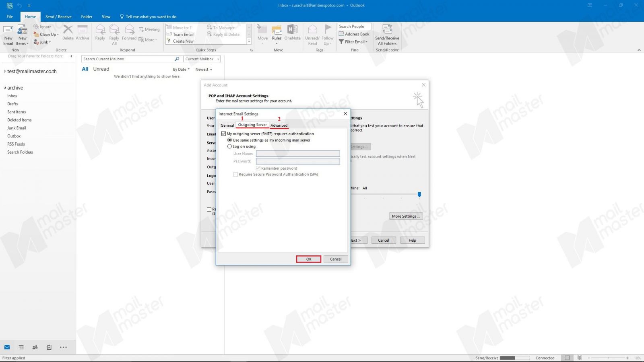The image size is (644, 362).
Task: Open the View ribbon tab
Action: (x=106, y=17)
